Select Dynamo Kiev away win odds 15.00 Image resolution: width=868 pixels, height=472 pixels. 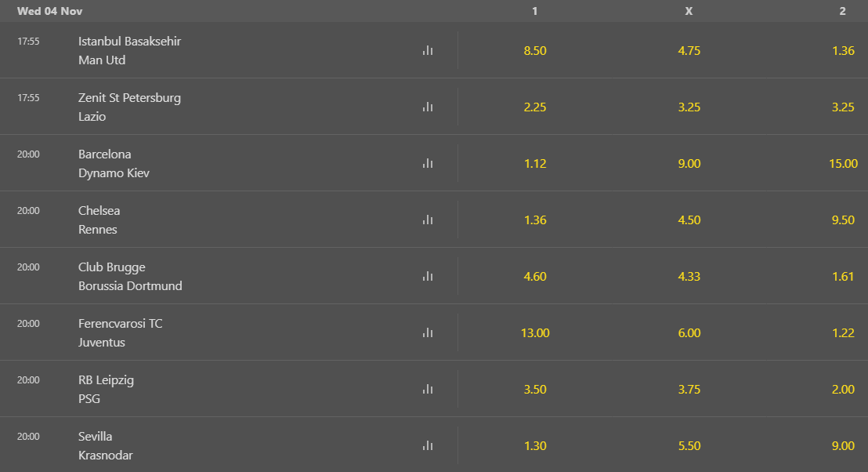(843, 163)
